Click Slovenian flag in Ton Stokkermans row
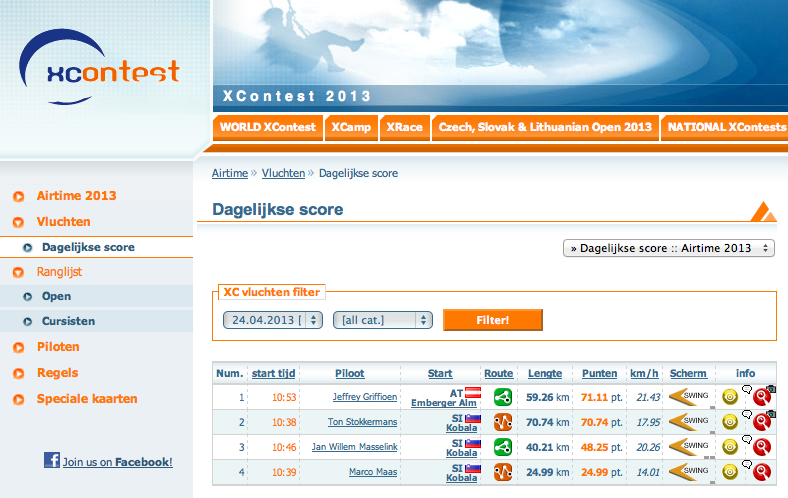788x498 pixels. [473, 418]
